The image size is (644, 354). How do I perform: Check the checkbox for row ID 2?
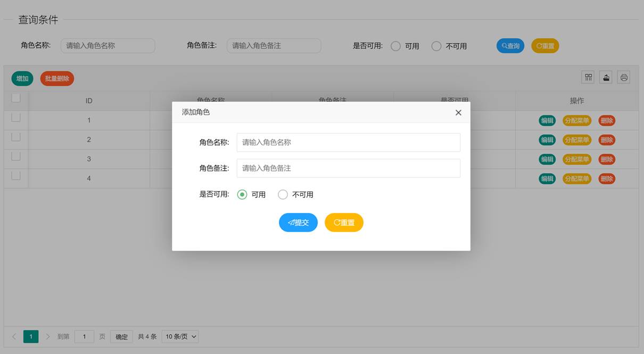16,137
